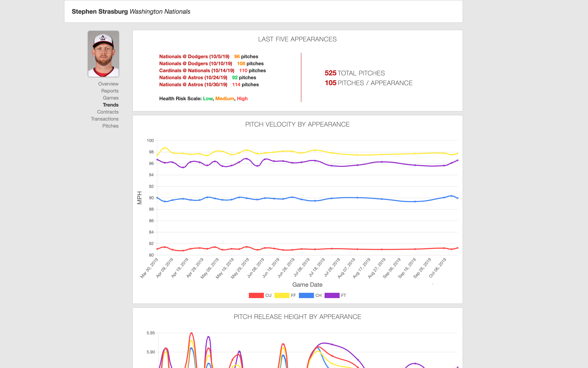Click the '92' pitches count
This screenshot has width=588, height=368.
point(235,78)
